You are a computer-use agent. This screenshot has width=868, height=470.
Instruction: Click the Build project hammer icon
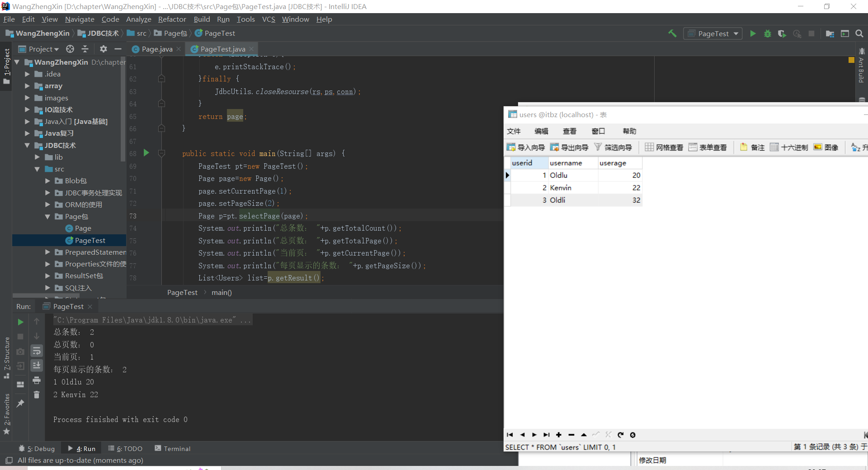pyautogui.click(x=672, y=33)
